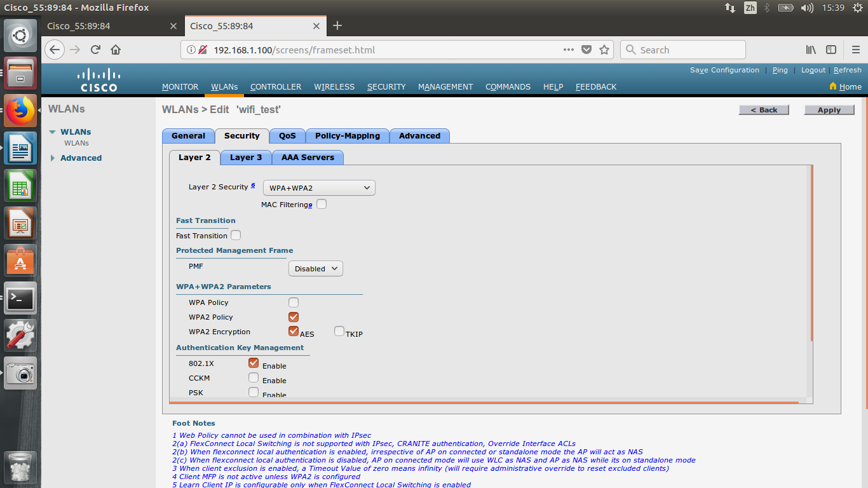Switch to the AAA Servers tab

click(x=308, y=158)
